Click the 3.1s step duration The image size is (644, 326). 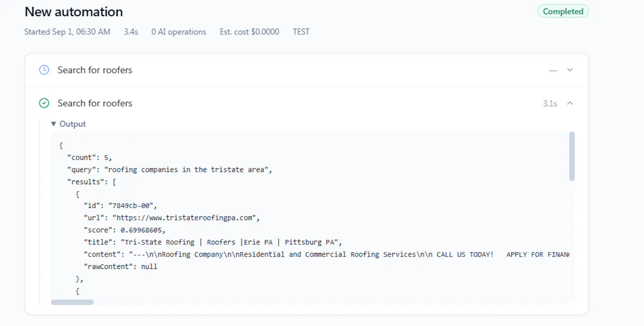550,103
